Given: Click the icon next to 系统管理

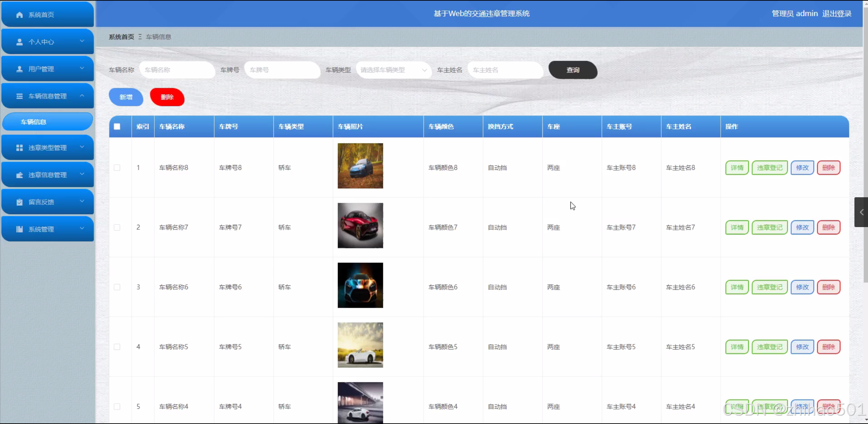Looking at the screenshot, I should tap(19, 229).
